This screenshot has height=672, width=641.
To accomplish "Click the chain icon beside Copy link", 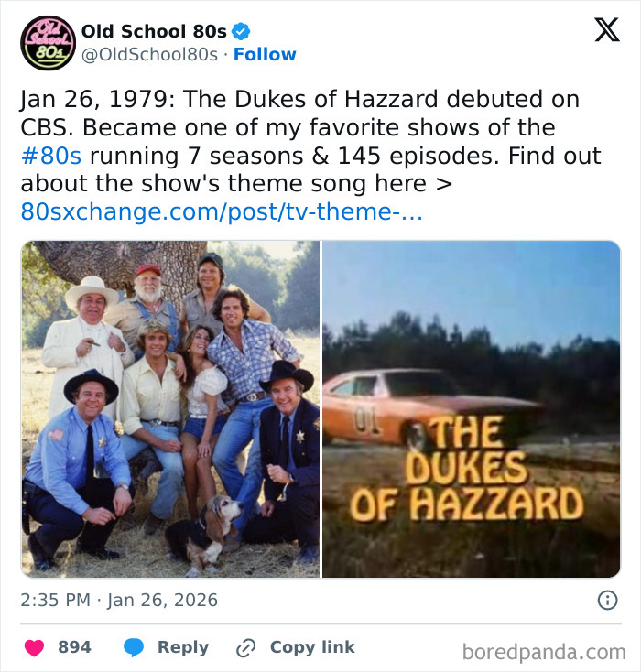I will [245, 647].
